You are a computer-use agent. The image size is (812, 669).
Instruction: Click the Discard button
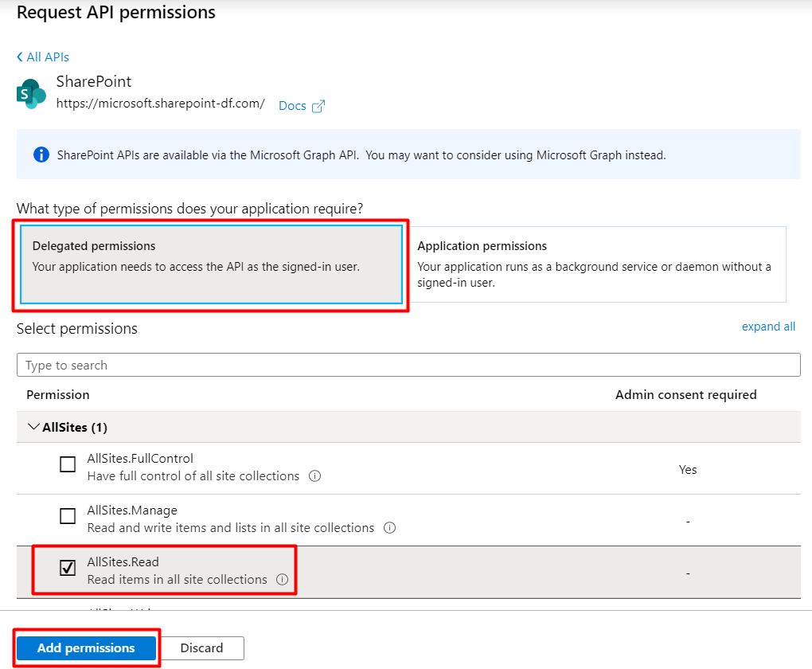pos(201,647)
